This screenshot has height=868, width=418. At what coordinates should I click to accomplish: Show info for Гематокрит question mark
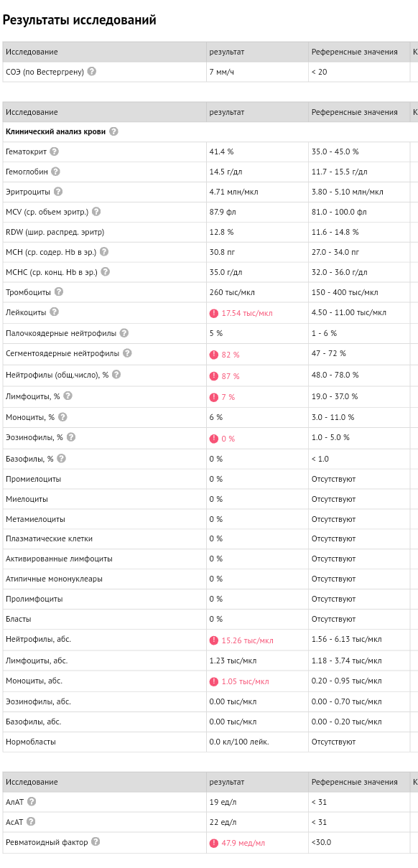pos(55,151)
